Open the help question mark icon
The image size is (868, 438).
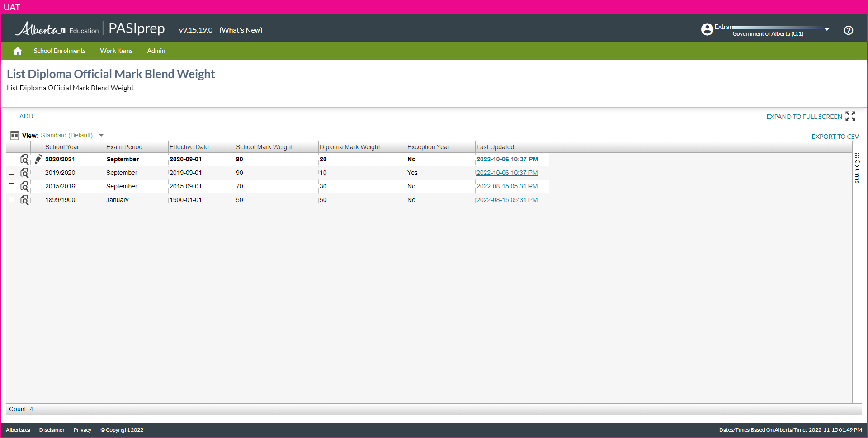pos(848,30)
